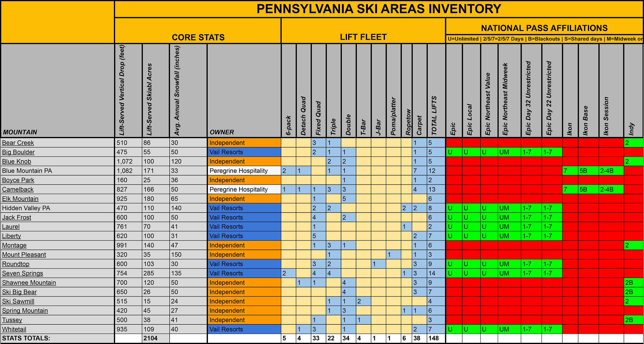The image size is (644, 344).
Task: Open the Elk Mountain link
Action: point(20,199)
